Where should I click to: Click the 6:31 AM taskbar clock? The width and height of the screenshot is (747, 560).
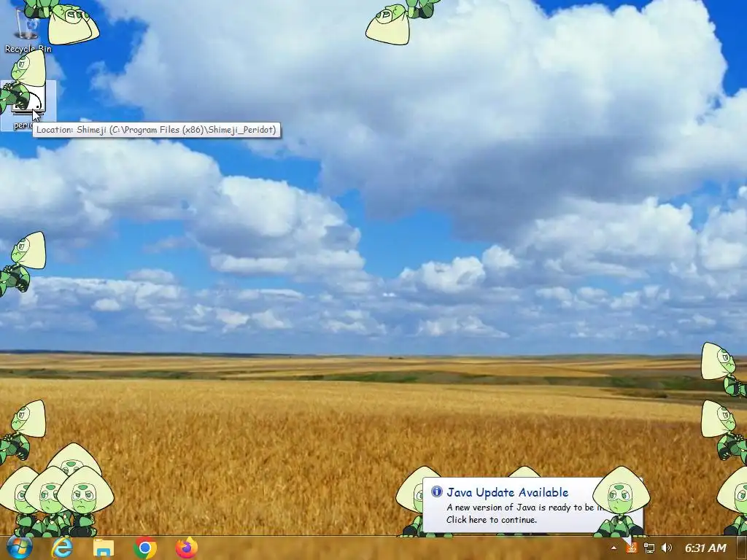click(x=705, y=548)
